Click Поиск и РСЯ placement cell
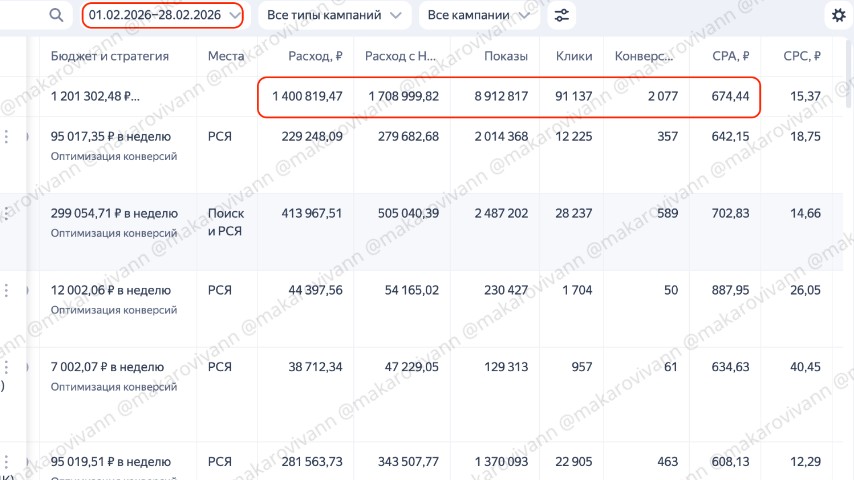854x480 pixels. coord(225,222)
